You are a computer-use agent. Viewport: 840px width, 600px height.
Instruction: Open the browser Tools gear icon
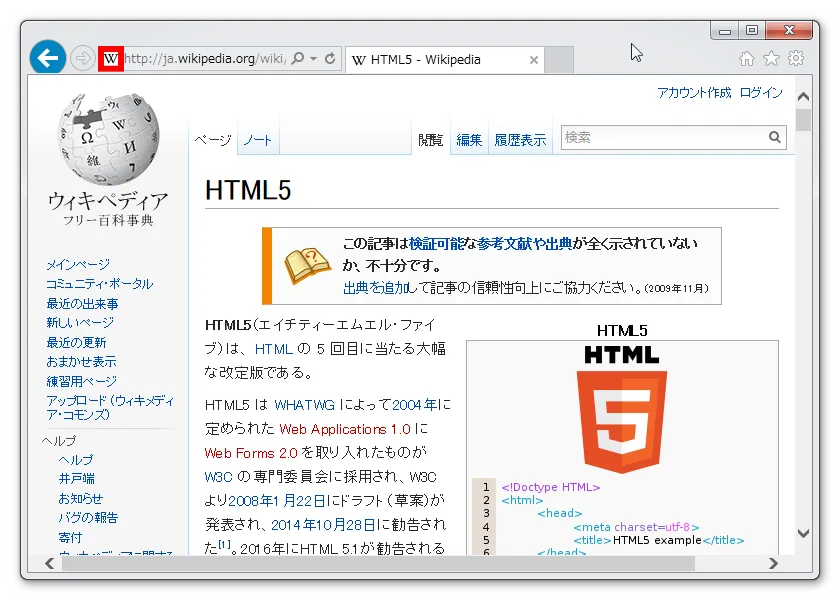pyautogui.click(x=796, y=58)
